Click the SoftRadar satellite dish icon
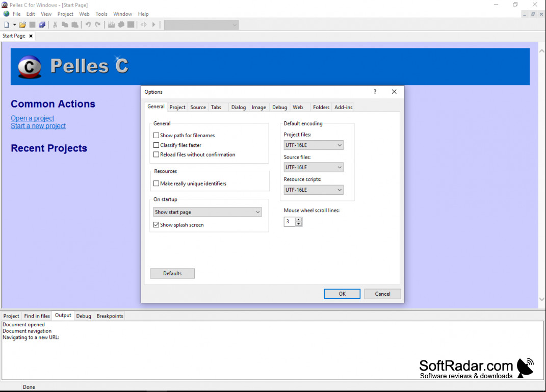Screen dimensions: 546x392 pyautogui.click(x=525, y=368)
